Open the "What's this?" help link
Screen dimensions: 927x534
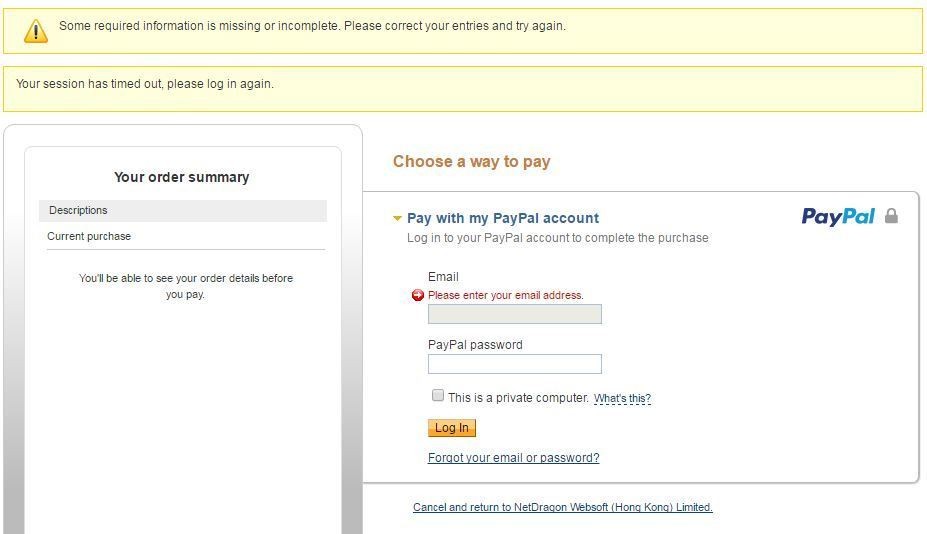622,399
